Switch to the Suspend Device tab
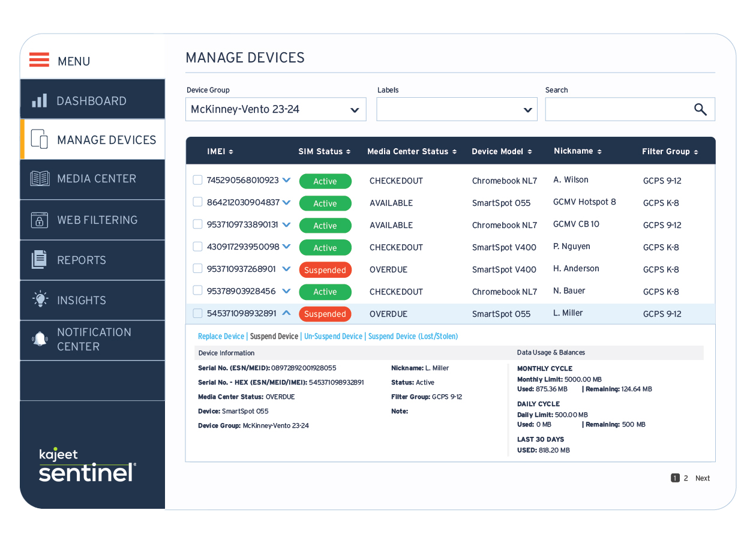 click(x=274, y=336)
